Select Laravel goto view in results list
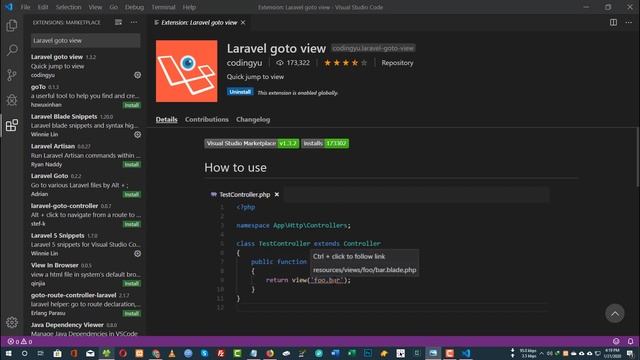640x360 pixels. [85, 66]
